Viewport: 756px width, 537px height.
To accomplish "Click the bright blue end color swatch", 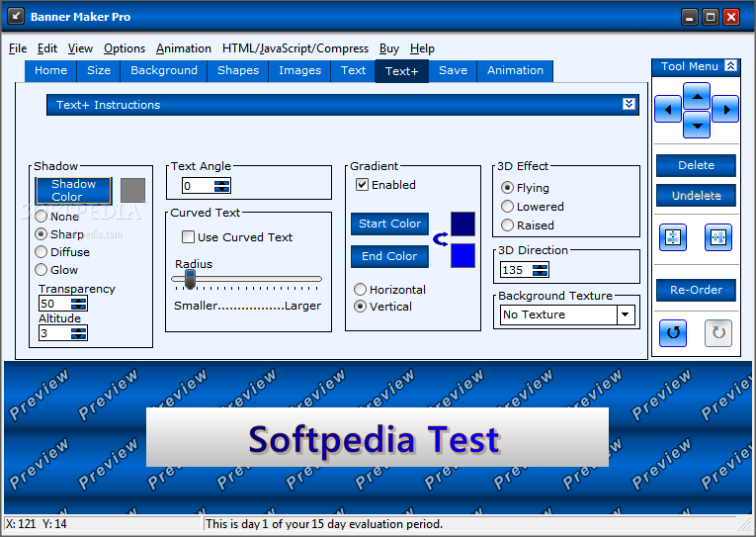I will click(462, 255).
